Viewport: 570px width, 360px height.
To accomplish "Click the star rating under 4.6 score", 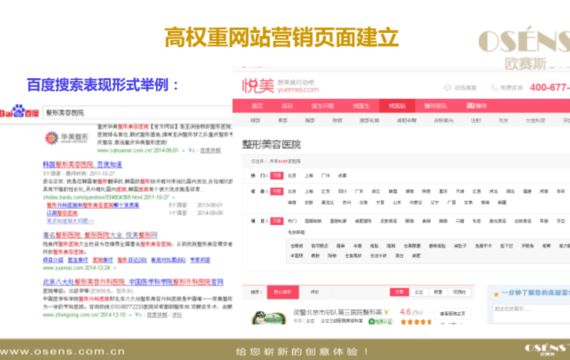I will [x=416, y=321].
